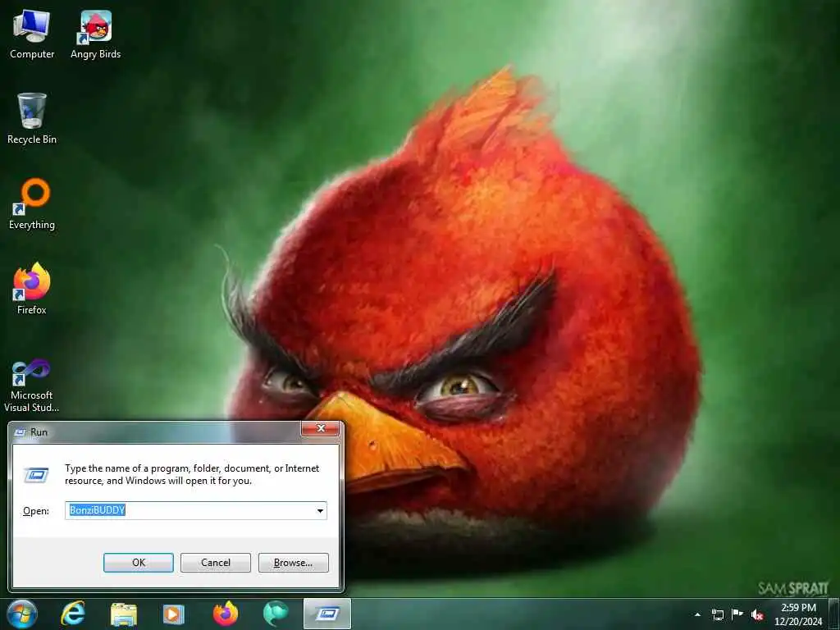Click the muted volume tray icon
The height and width of the screenshot is (630, 840).
[757, 614]
